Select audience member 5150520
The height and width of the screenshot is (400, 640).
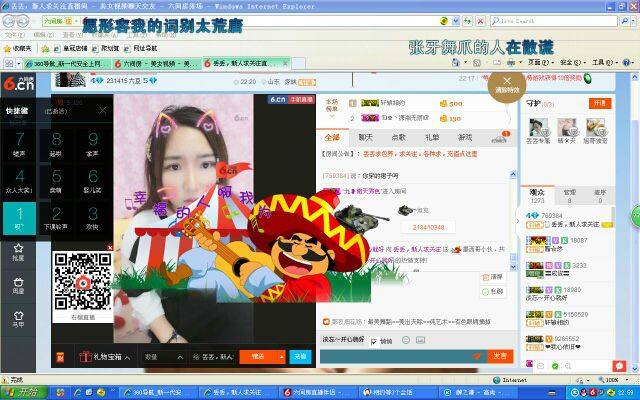click(569, 318)
